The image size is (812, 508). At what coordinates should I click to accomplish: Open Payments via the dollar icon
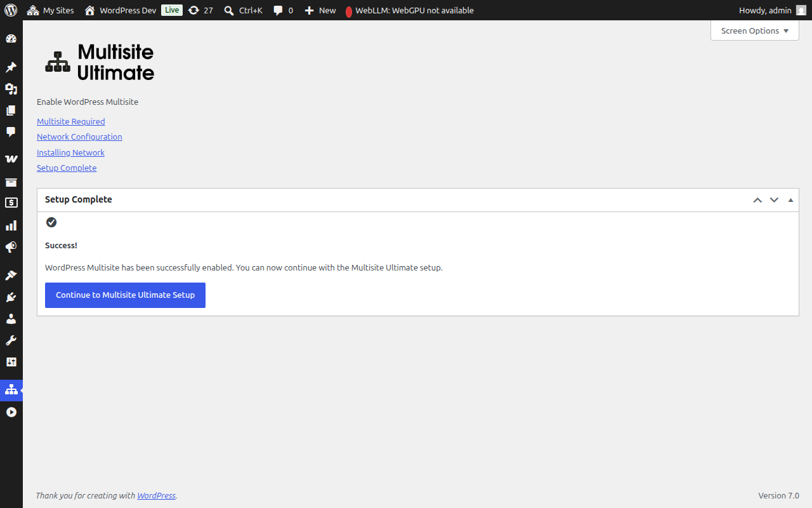coord(11,203)
